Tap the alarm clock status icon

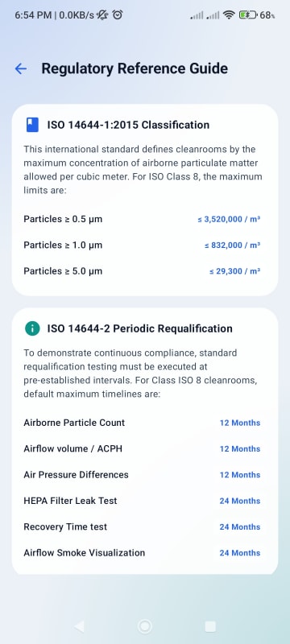[118, 15]
